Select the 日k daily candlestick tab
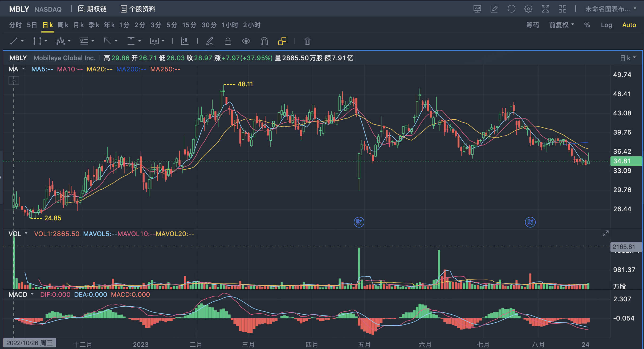The height and width of the screenshot is (349, 644). click(x=48, y=25)
